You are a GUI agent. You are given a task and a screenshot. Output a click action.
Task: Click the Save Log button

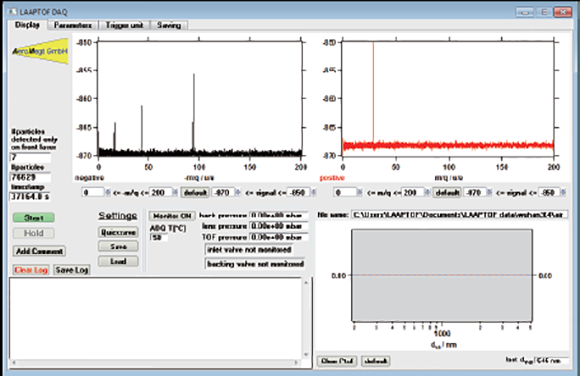[x=72, y=270]
